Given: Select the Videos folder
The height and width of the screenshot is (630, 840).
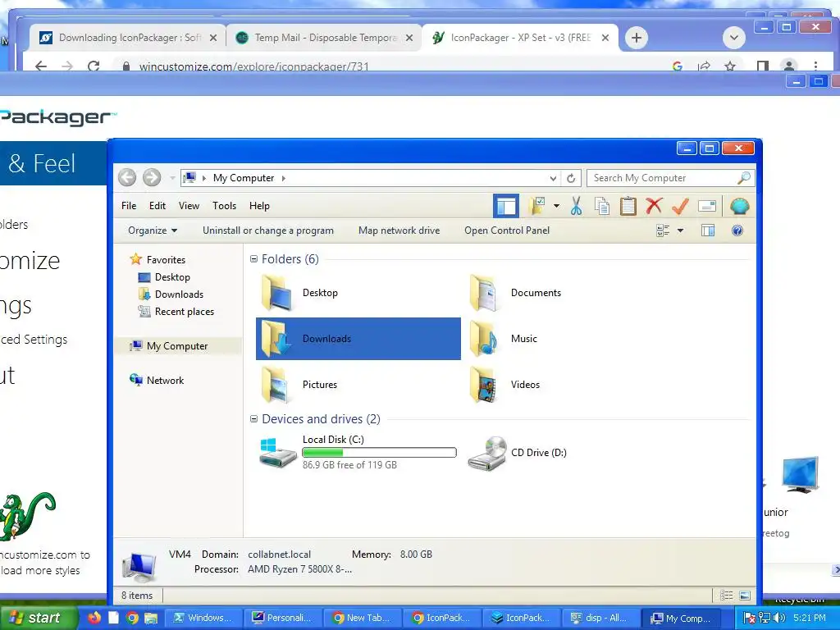Looking at the screenshot, I should (x=504, y=385).
